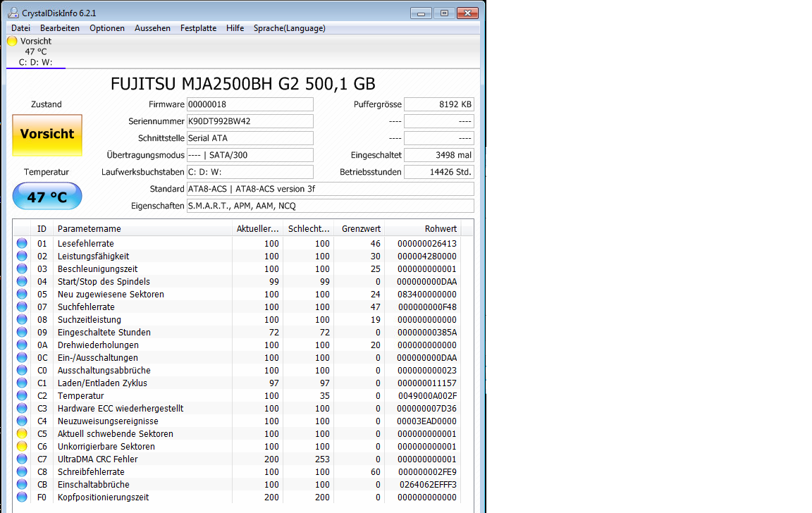Click the blue status icon for Drehwiederholungen
Screen dimensions: 812x513
click(x=22, y=345)
